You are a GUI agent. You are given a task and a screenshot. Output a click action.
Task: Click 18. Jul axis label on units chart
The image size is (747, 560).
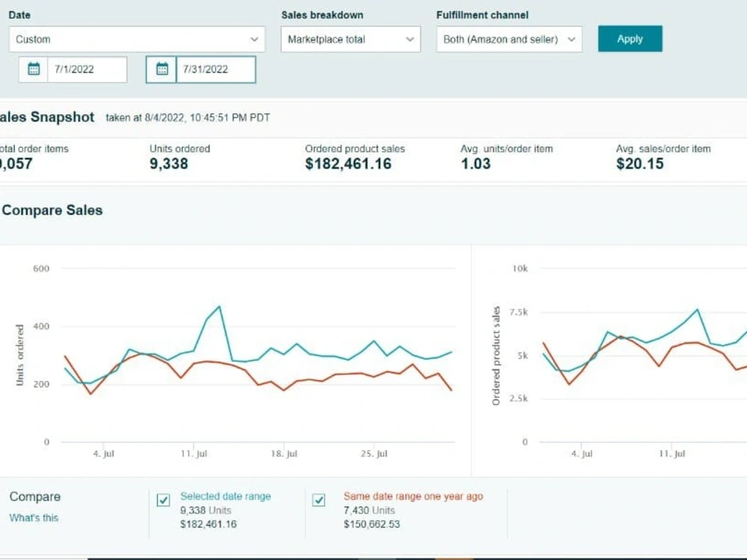click(284, 454)
